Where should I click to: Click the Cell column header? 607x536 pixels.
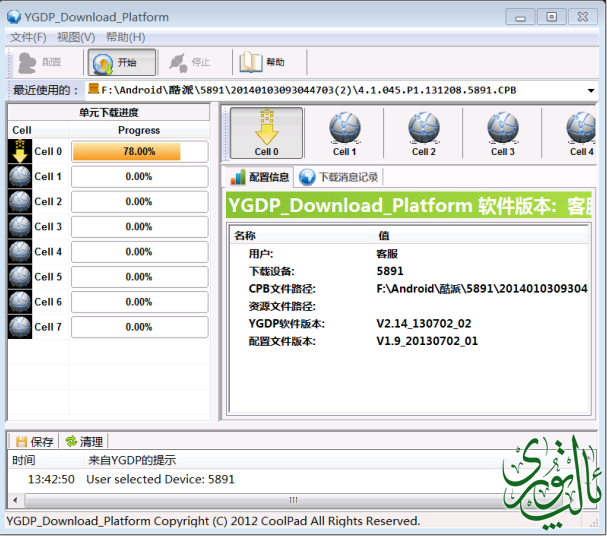pos(38,130)
